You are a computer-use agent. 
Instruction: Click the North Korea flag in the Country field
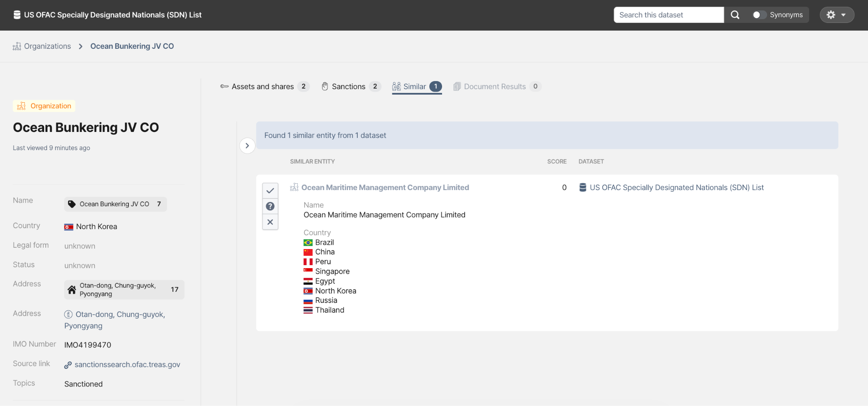tap(69, 227)
